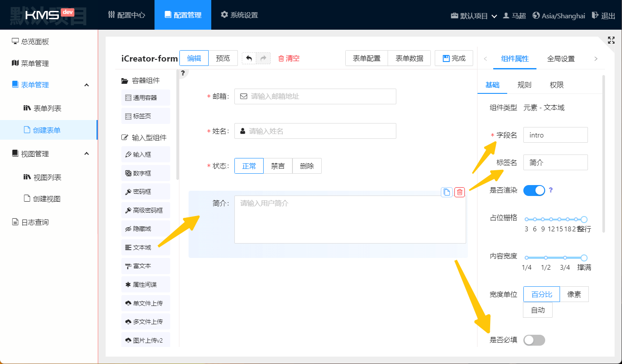Add the 富文本 rich text component
Viewport: 622px width, 364px height.
(146, 266)
